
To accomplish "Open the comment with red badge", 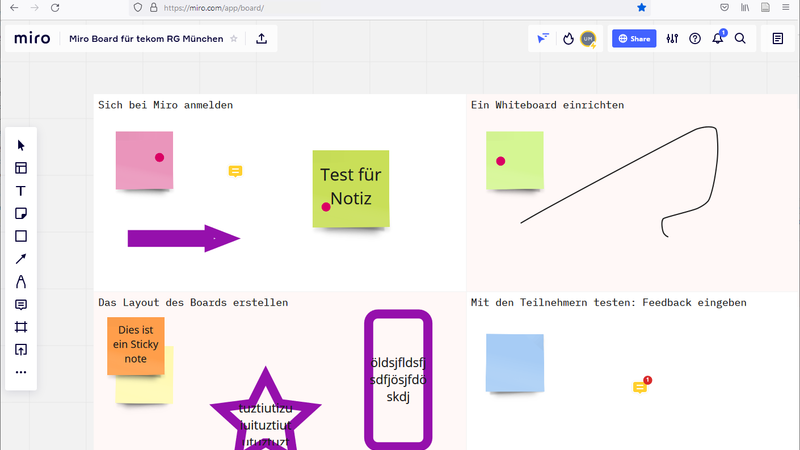I will [x=640, y=387].
